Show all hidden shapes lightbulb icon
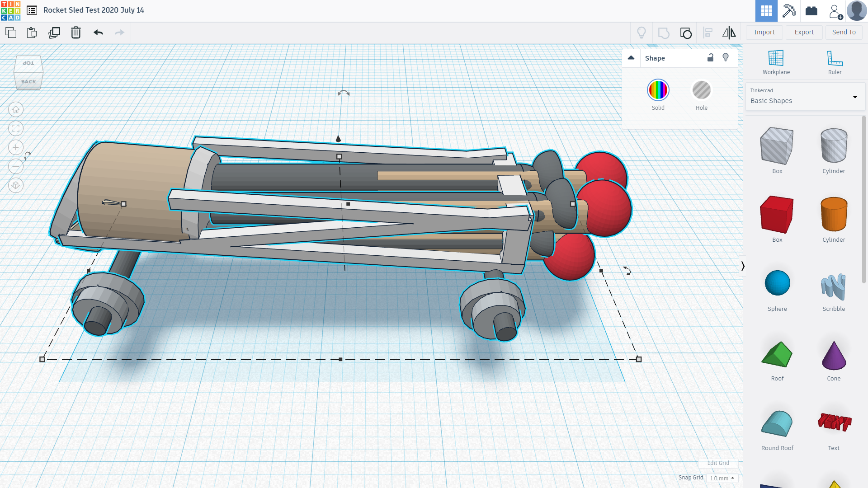The width and height of the screenshot is (868, 488). pos(642,33)
